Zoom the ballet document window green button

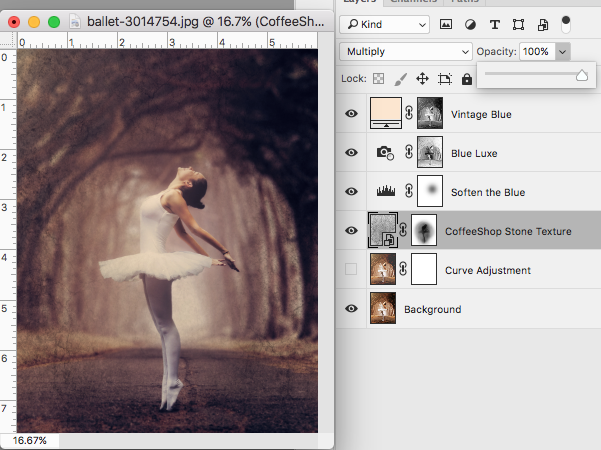[54, 22]
